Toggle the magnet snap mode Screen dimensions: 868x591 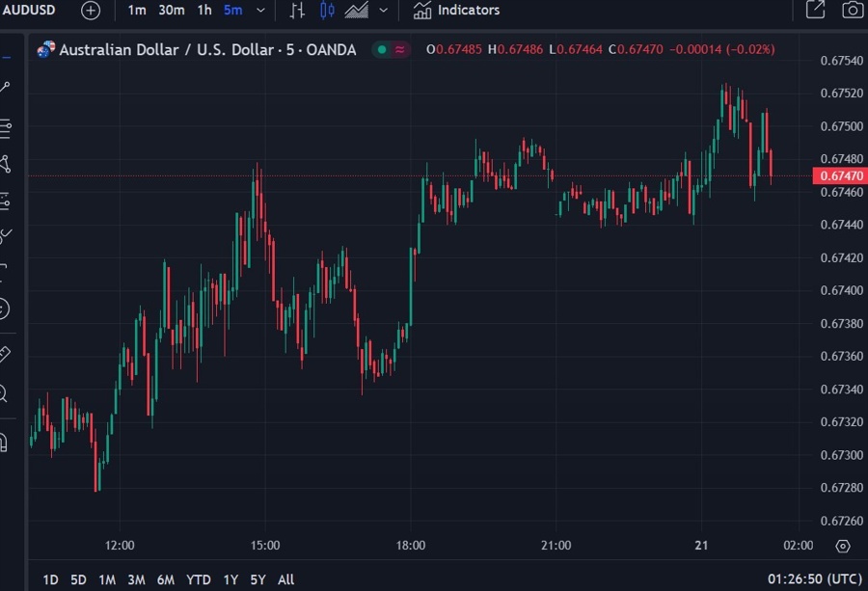(x=4, y=443)
